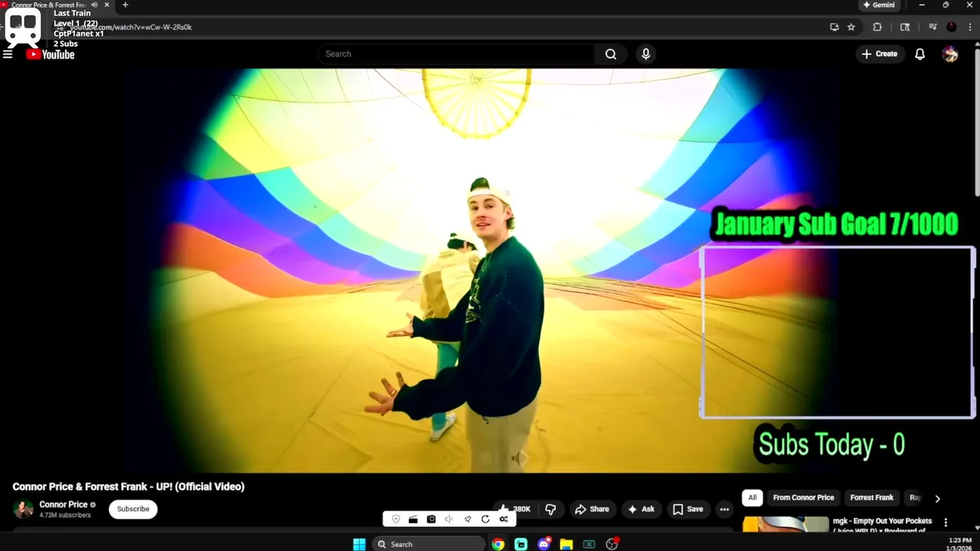This screenshot has width=980, height=551.
Task: Click the taskbar search box
Action: (x=429, y=544)
